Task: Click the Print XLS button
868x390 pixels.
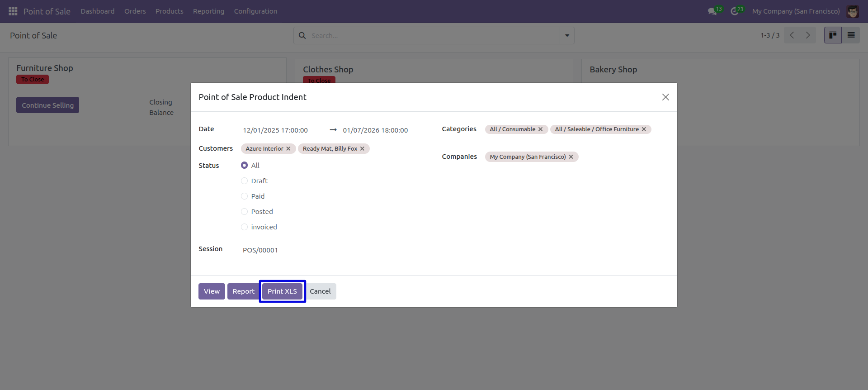Action: click(282, 291)
